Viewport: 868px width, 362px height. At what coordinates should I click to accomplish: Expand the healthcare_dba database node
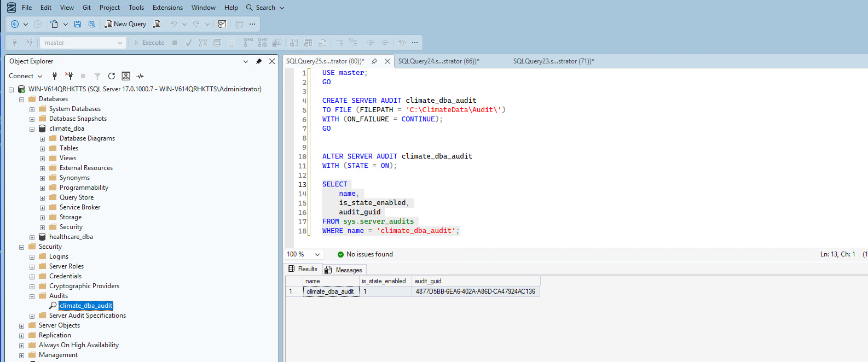click(x=32, y=237)
